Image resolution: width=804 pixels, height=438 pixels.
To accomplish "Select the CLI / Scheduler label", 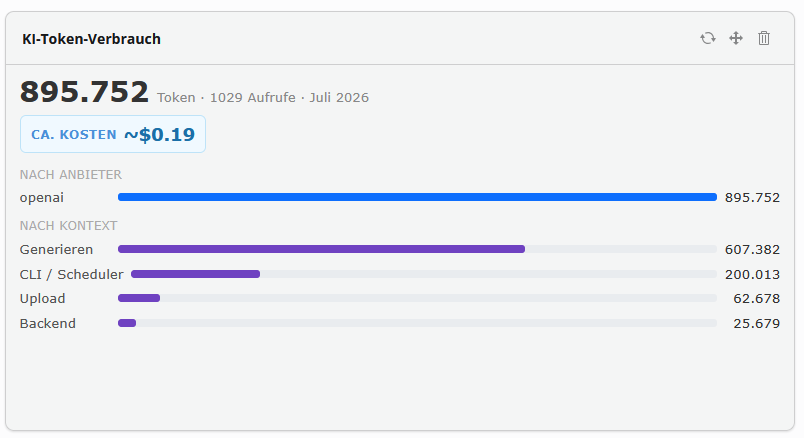I will [x=71, y=274].
